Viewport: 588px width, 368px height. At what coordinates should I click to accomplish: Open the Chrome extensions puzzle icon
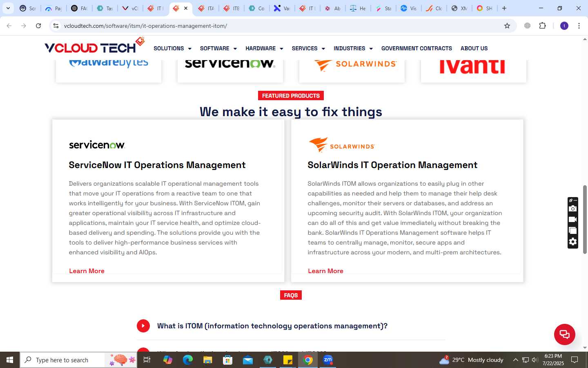click(x=542, y=26)
